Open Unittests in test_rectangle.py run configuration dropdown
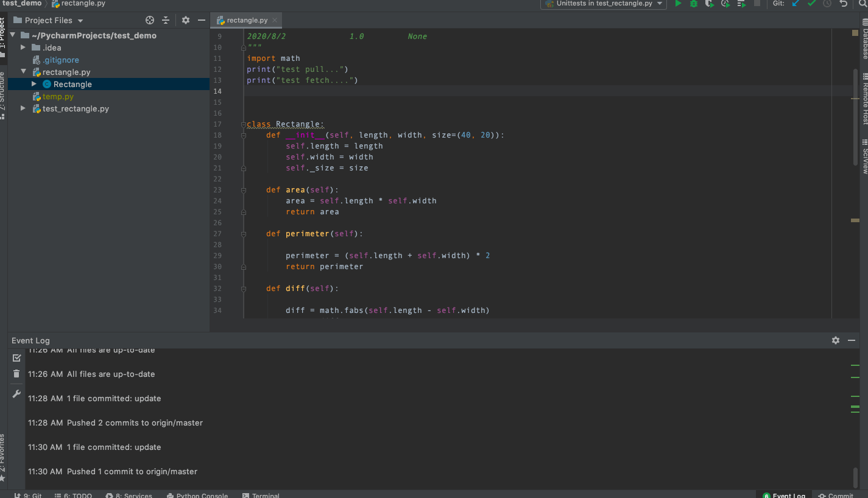The width and height of the screenshot is (868, 498). [x=602, y=4]
